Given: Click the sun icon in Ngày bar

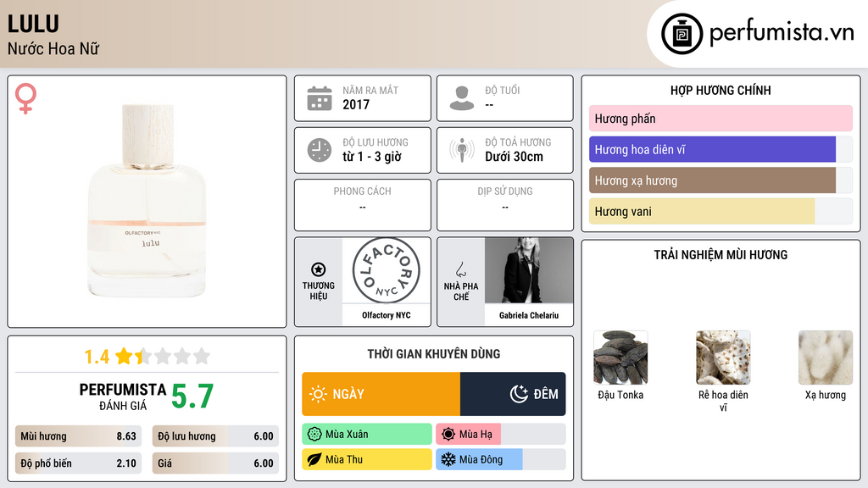Looking at the screenshot, I should point(318,394).
